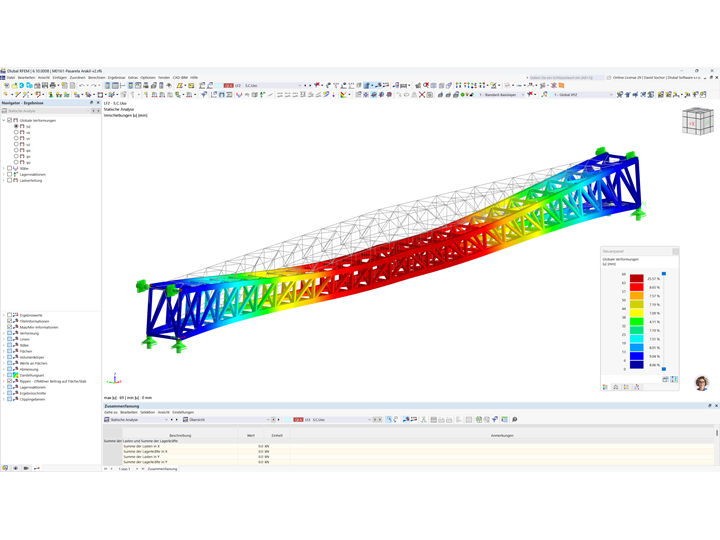
Task: Click the Excel export icon in the Zusammenfassung toolbar
Action: (x=478, y=419)
